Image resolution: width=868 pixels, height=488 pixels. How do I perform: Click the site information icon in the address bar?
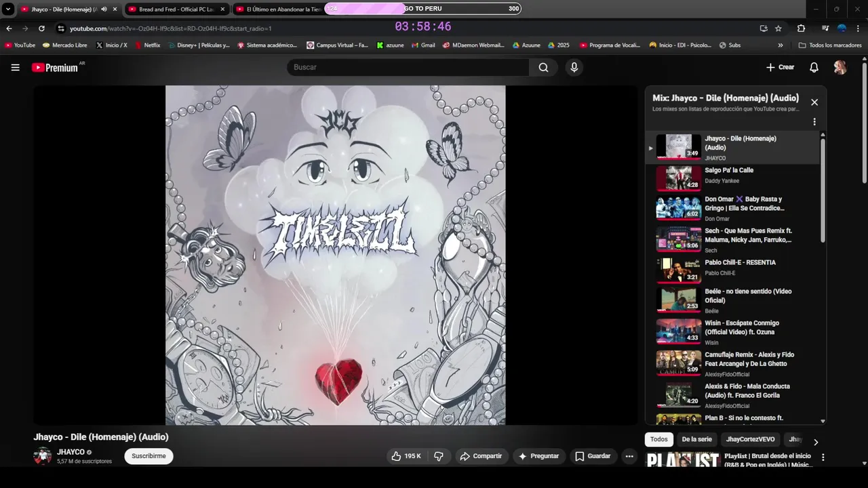coord(61,28)
